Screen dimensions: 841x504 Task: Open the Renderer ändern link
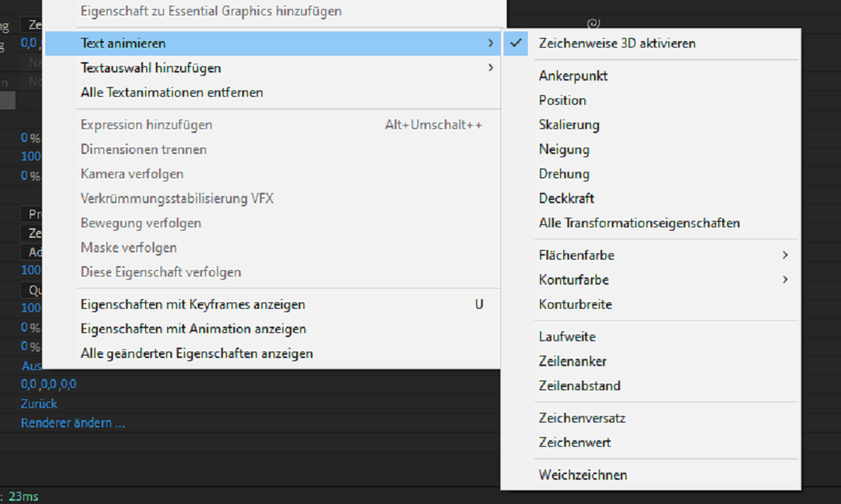point(73,423)
